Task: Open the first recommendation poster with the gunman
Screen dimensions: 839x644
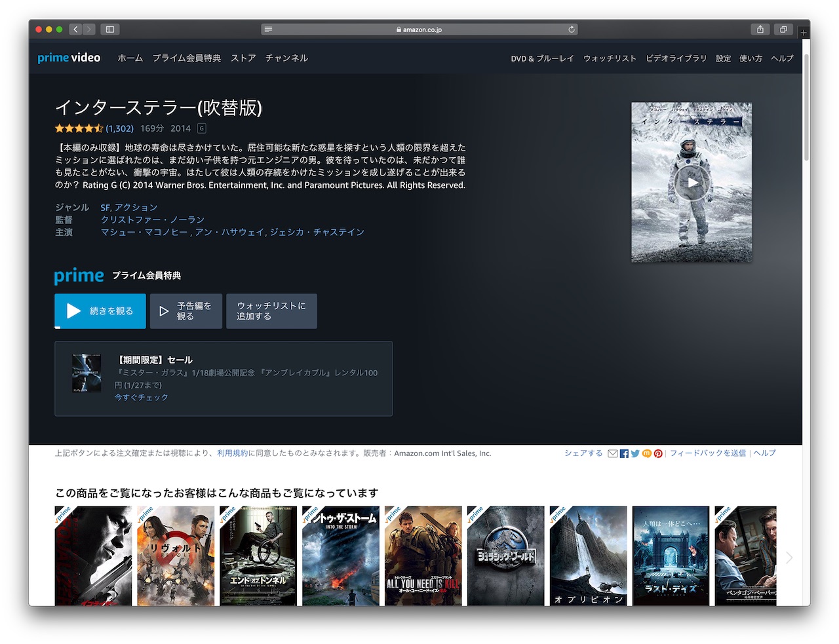Action: tap(93, 556)
